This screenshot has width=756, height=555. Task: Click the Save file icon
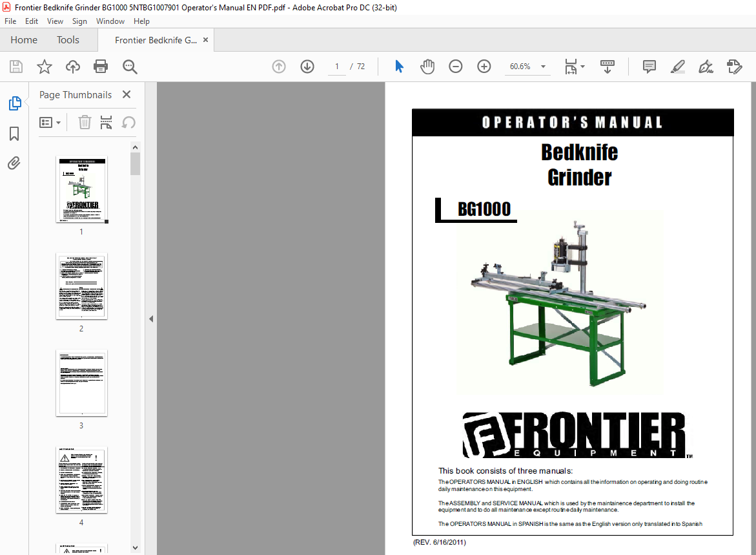(16, 67)
